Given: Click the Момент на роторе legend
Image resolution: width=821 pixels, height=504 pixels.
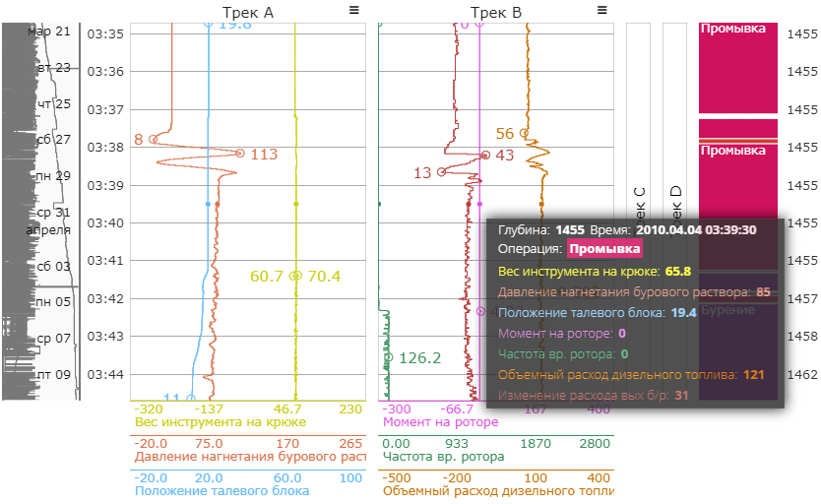Looking at the screenshot, I should coord(440,422).
